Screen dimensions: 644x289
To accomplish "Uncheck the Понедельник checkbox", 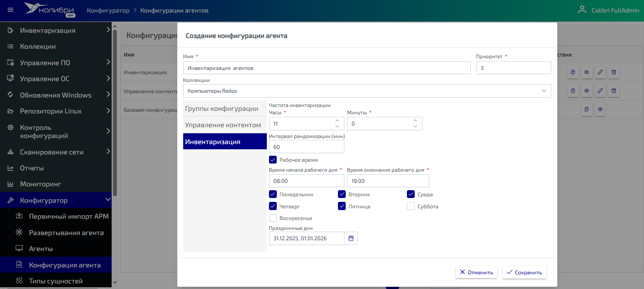I will point(273,194).
